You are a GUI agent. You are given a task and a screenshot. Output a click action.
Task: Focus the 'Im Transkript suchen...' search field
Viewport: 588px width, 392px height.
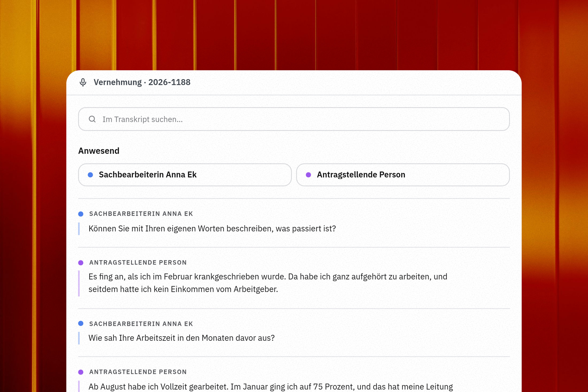[294, 119]
